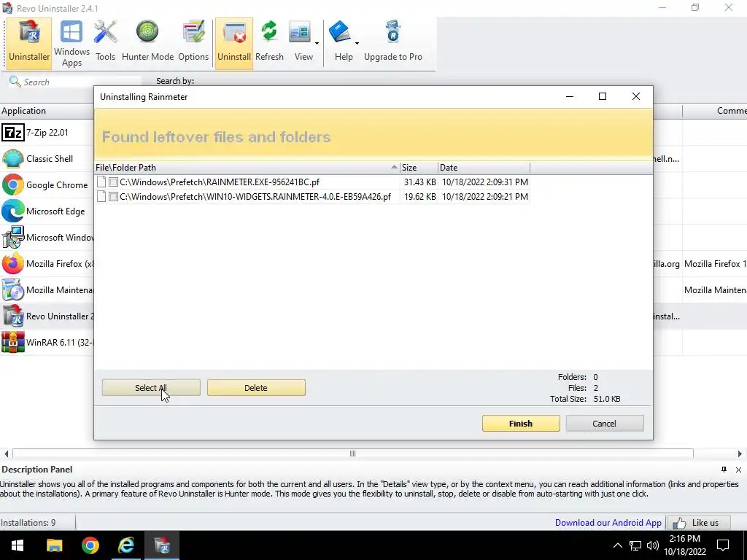This screenshot has height=560, width=747.
Task: Tick checkbox for RAINMETER.EXE-956241BC.pf
Action: [113, 182]
